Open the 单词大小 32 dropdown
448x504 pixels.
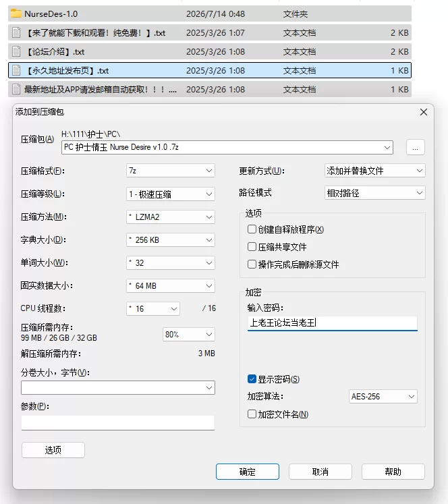coord(171,263)
